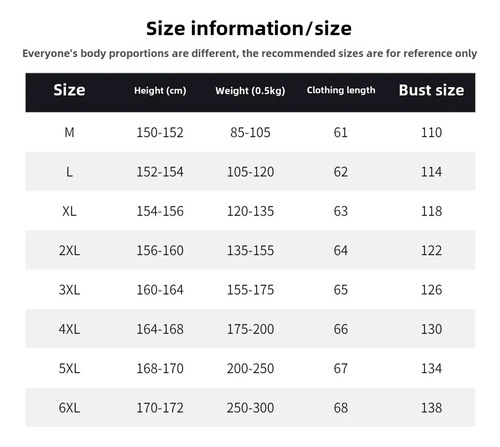This screenshot has width=500, height=447.
Task: Click the Bust size column header
Action: tap(431, 90)
